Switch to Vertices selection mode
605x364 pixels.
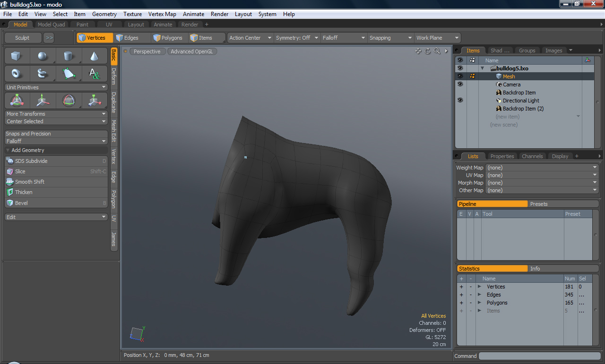coord(95,38)
